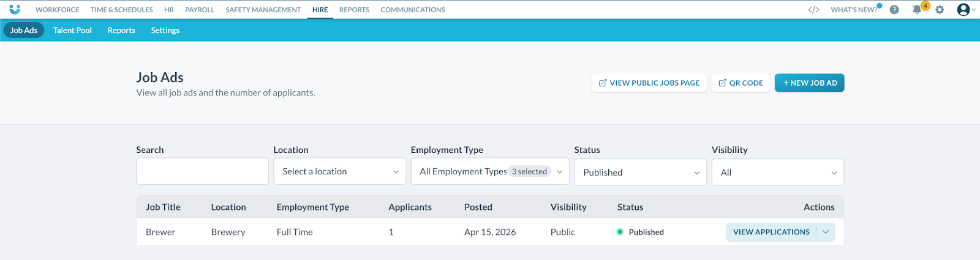Image resolution: width=980 pixels, height=260 pixels.
Task: Open the Time & Schedules menu
Action: point(121,10)
